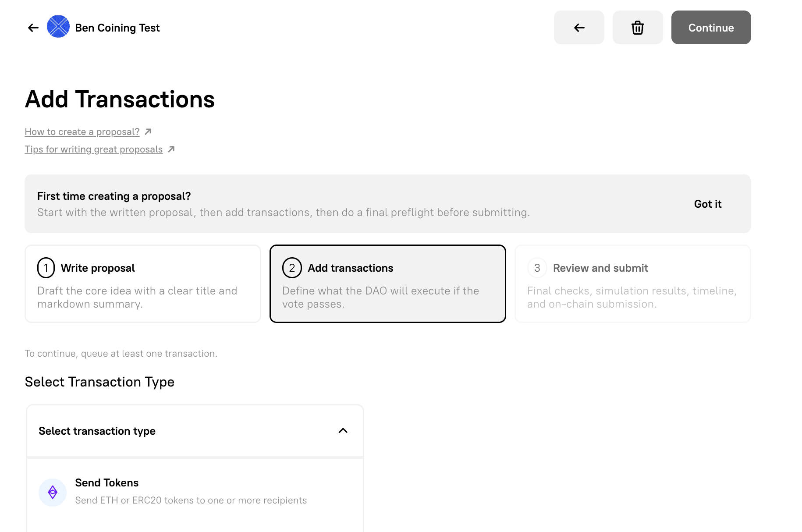Open the How to create a proposal link

tap(82, 131)
